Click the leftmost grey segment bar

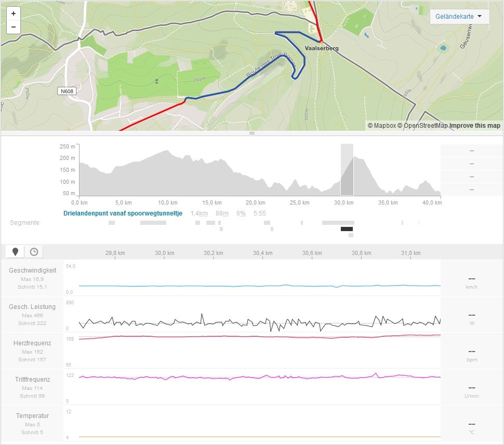point(112,223)
